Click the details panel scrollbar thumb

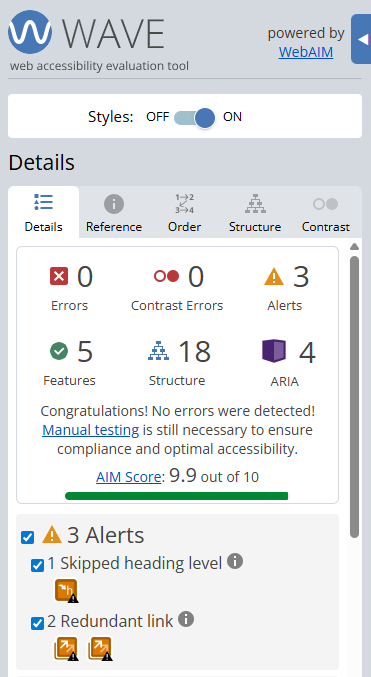point(355,397)
